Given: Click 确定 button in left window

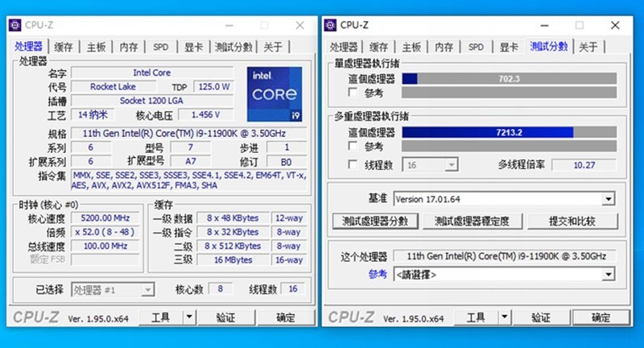Looking at the screenshot, I should coord(286,317).
